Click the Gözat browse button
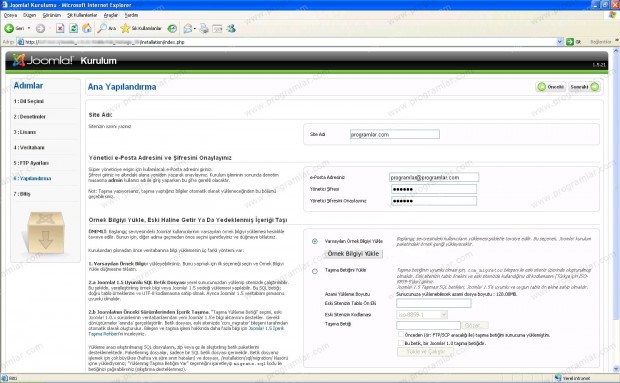 475,325
